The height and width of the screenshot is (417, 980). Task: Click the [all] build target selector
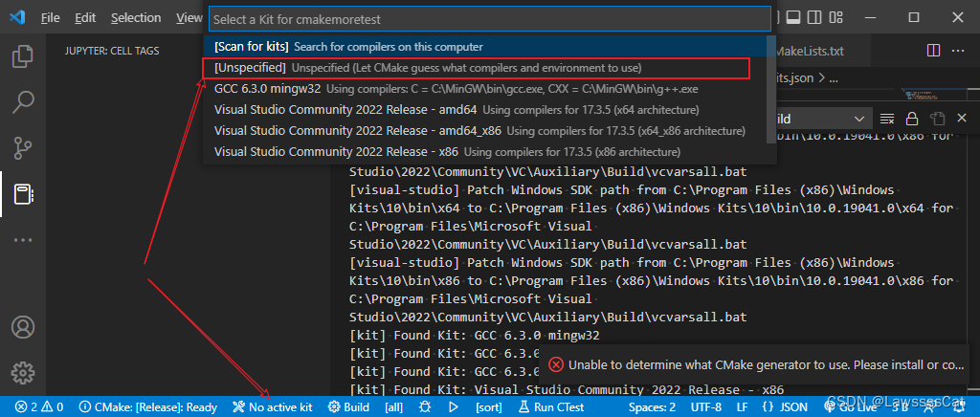pos(393,407)
